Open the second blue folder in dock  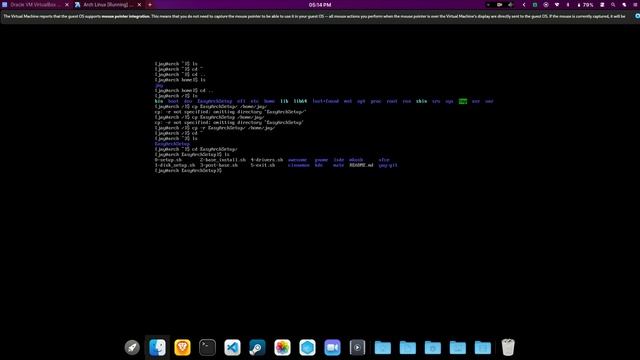click(x=407, y=347)
